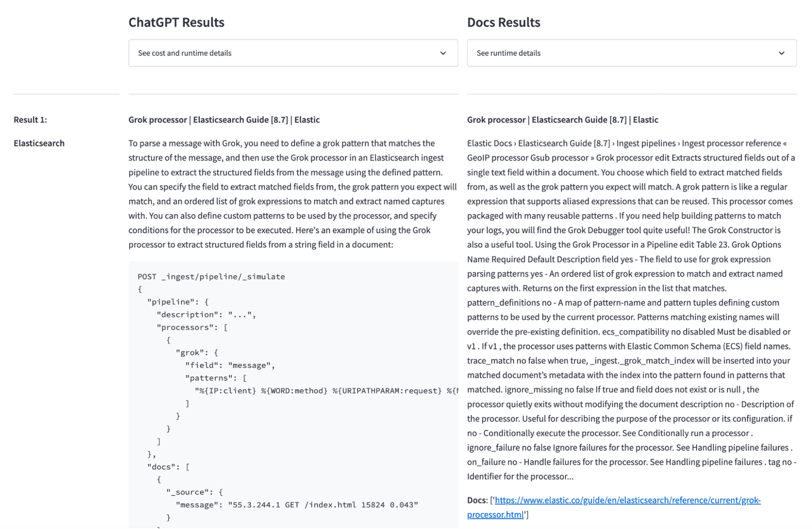Click the "docs": [ line in code block
This screenshot has height=529, width=812.
pyautogui.click(x=168, y=466)
